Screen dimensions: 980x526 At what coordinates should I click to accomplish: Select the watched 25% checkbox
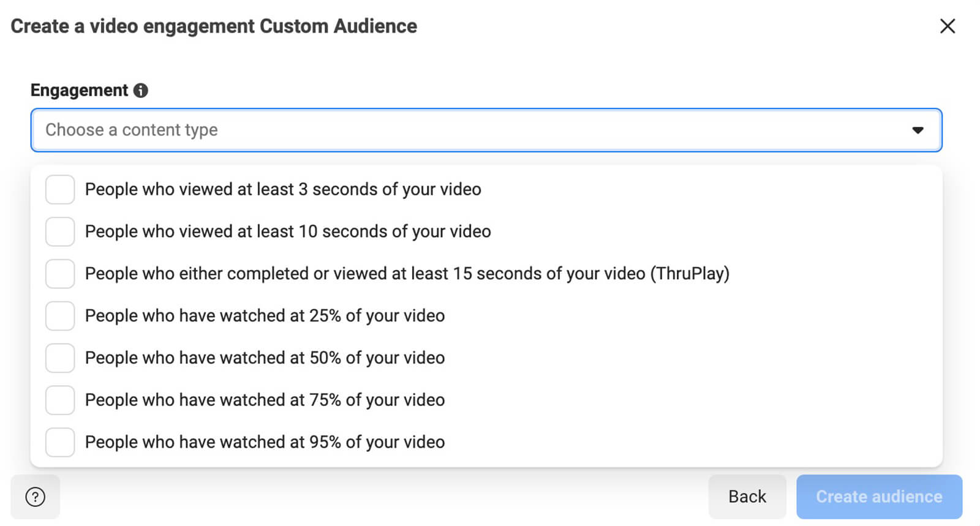click(x=60, y=316)
